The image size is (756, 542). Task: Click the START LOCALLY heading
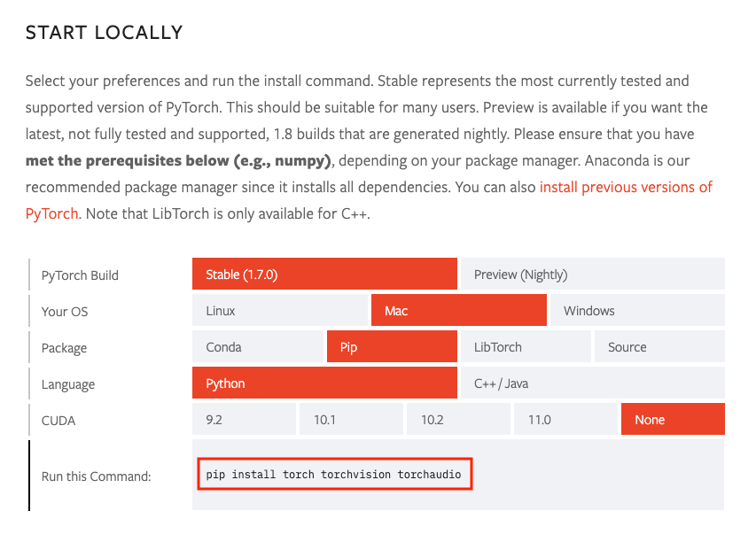click(104, 33)
